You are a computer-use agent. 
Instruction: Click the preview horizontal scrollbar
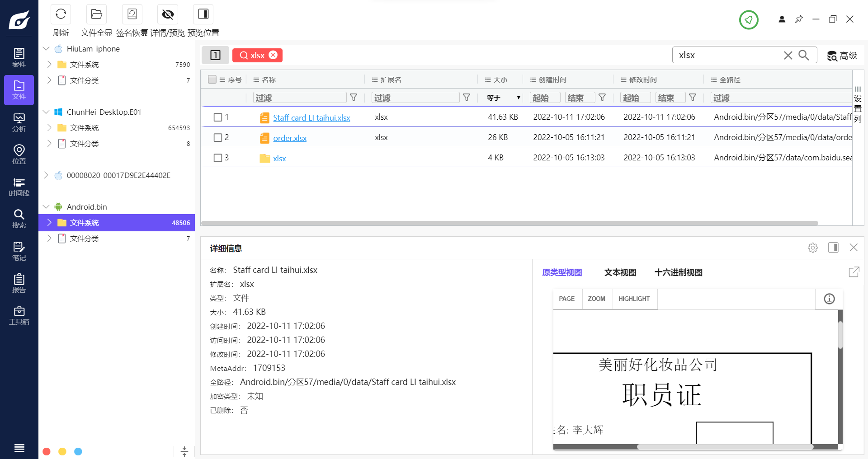coord(725,447)
